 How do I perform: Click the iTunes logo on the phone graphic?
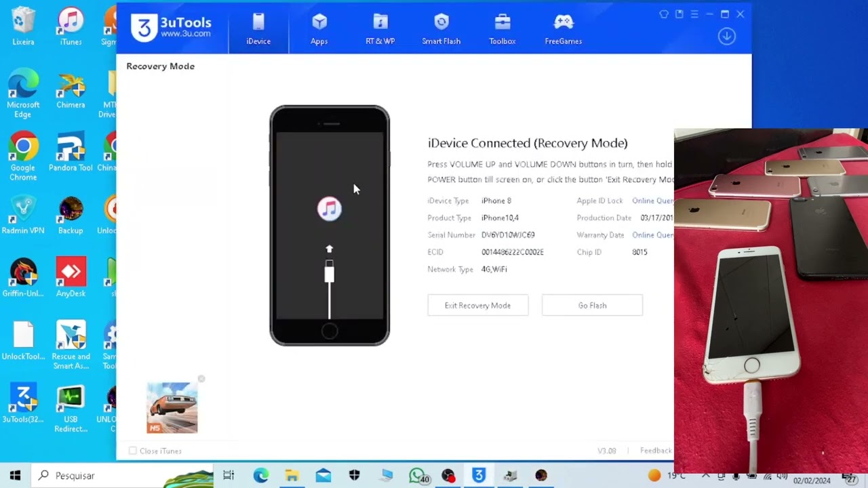coord(330,208)
